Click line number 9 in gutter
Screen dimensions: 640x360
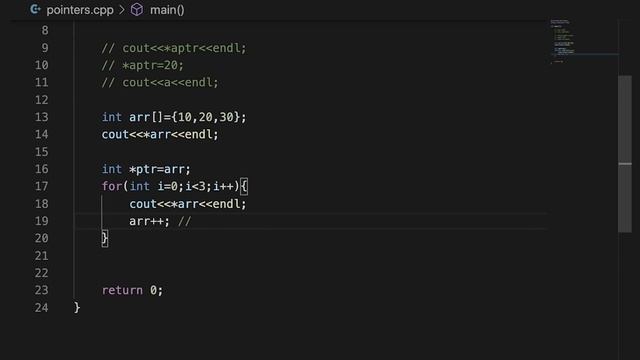click(x=45, y=48)
